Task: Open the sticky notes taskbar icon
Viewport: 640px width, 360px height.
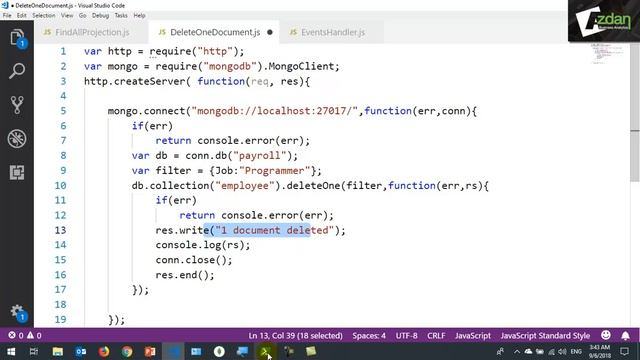Action: click(311, 351)
